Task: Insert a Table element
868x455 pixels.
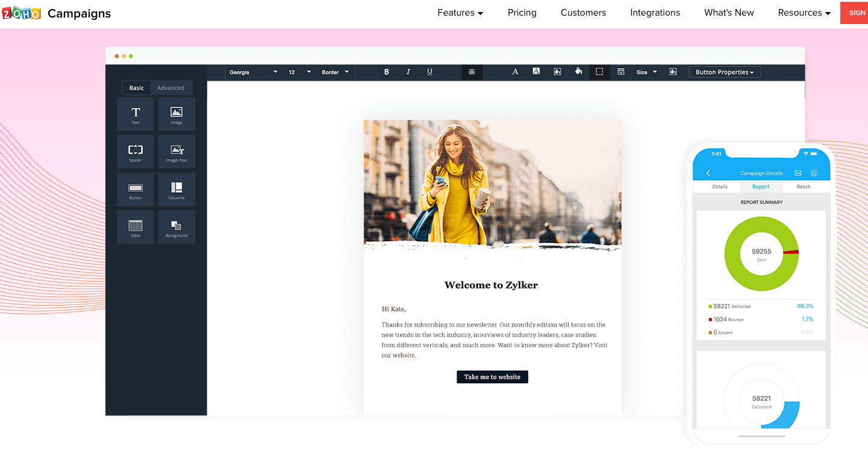Action: pyautogui.click(x=136, y=227)
